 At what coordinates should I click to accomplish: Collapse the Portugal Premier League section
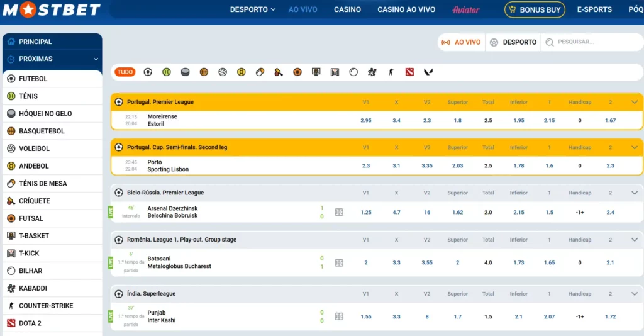click(x=634, y=103)
